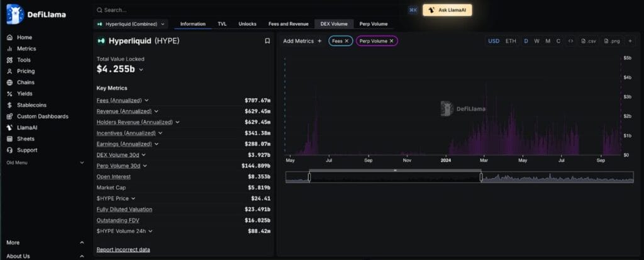Click Outstanding FDV label
Screen dimensions: 644x260
click(118, 220)
